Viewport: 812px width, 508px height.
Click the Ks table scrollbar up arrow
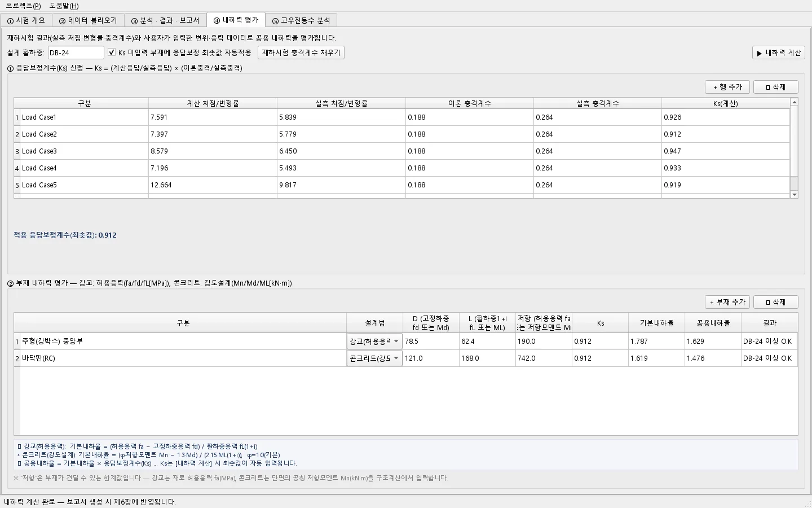pos(794,102)
